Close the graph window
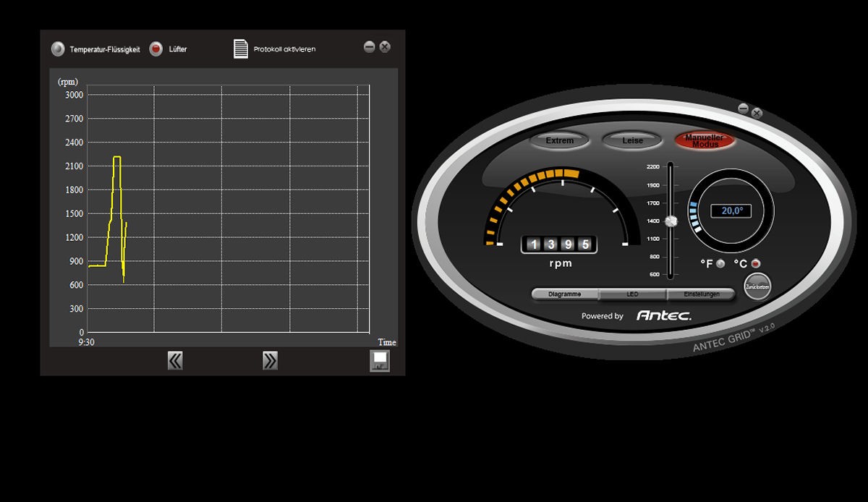This screenshot has height=502, width=868. (x=385, y=47)
